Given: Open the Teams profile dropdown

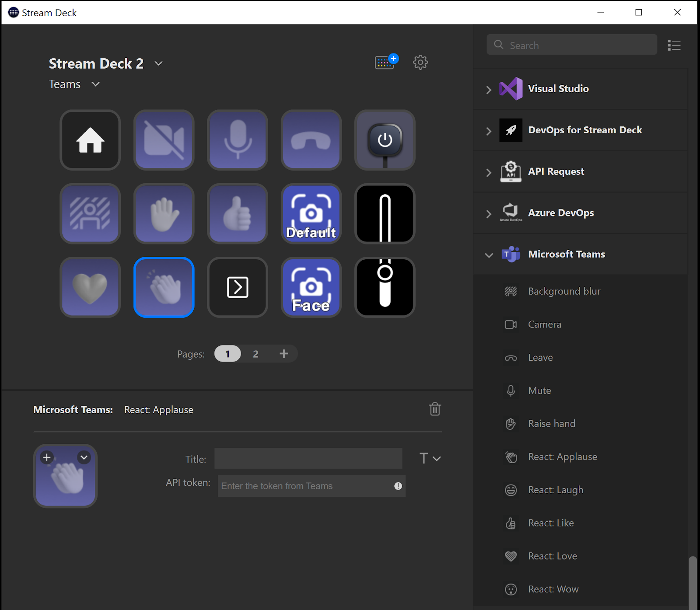Looking at the screenshot, I should click(96, 84).
